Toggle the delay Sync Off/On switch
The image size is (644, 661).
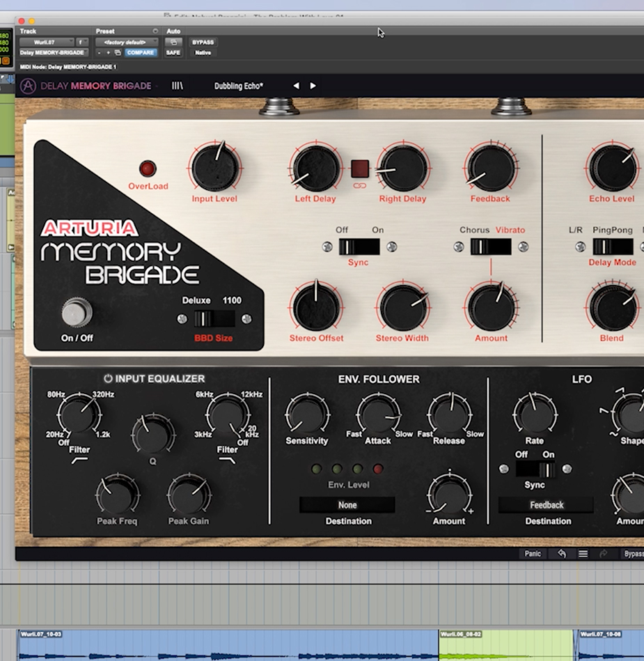point(359,247)
